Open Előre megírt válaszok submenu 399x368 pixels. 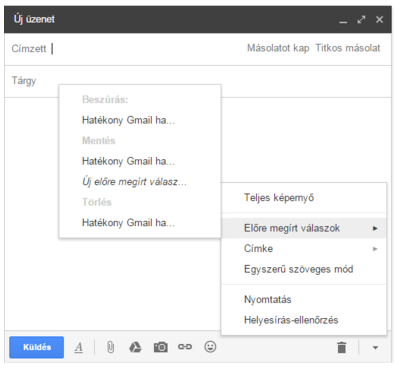pyautogui.click(x=304, y=228)
